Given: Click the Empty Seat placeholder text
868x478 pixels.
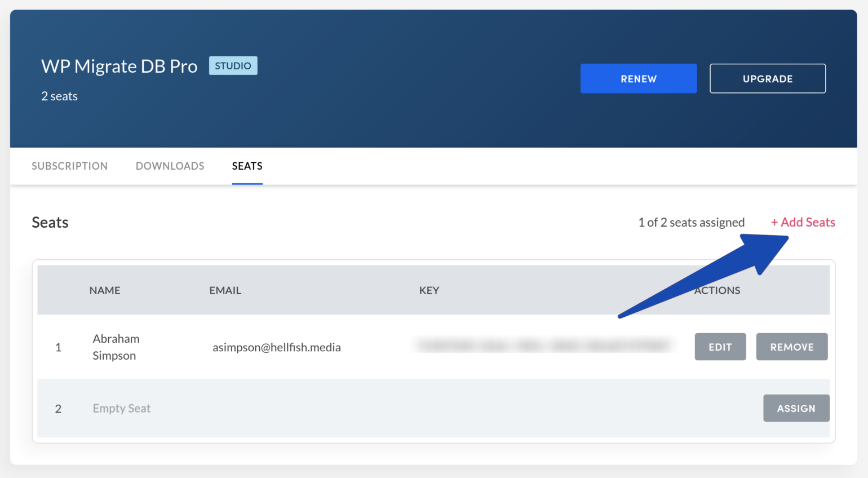Looking at the screenshot, I should click(121, 408).
